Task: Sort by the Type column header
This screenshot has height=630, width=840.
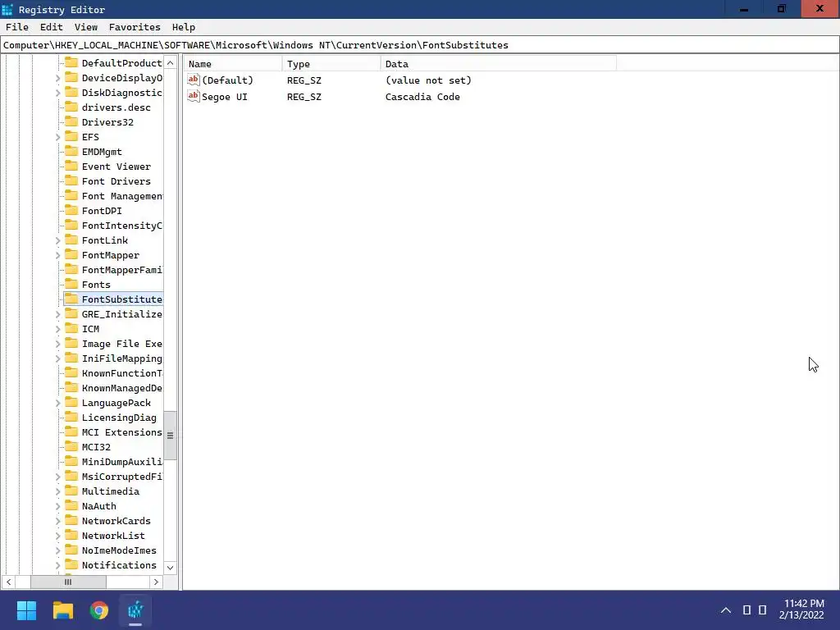Action: point(331,64)
